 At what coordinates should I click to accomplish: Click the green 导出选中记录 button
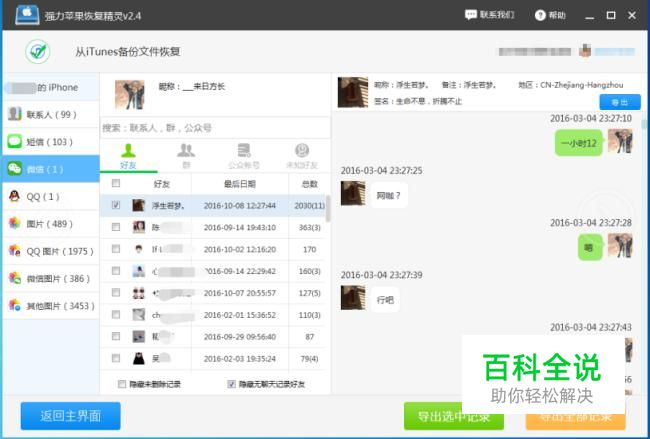454,416
